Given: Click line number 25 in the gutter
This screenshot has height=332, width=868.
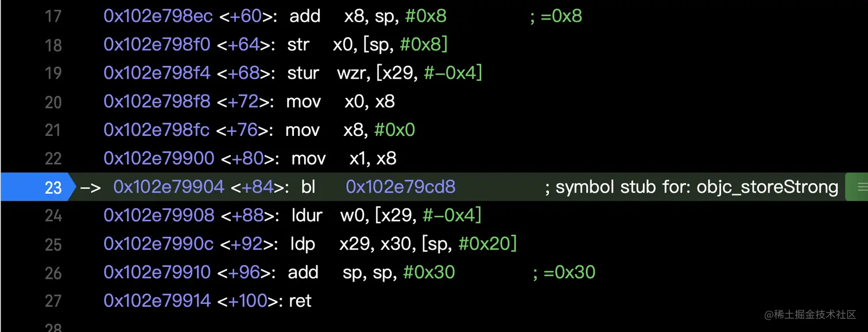Looking at the screenshot, I should click(x=53, y=244).
